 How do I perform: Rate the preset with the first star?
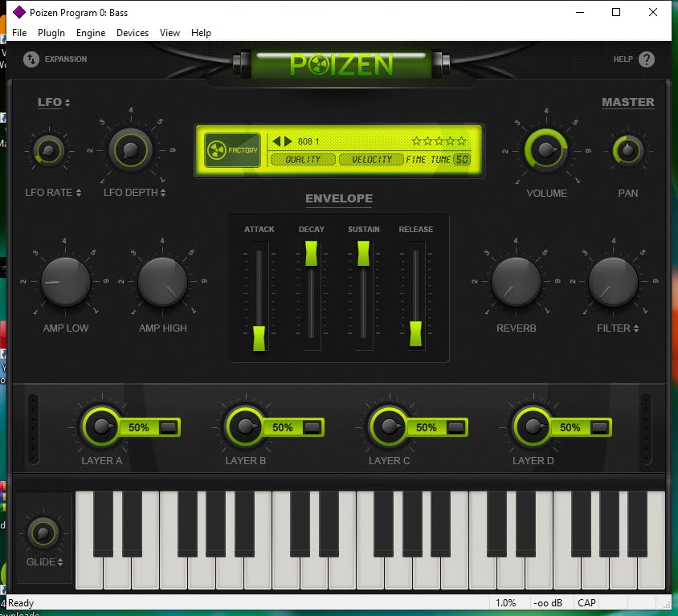(416, 141)
